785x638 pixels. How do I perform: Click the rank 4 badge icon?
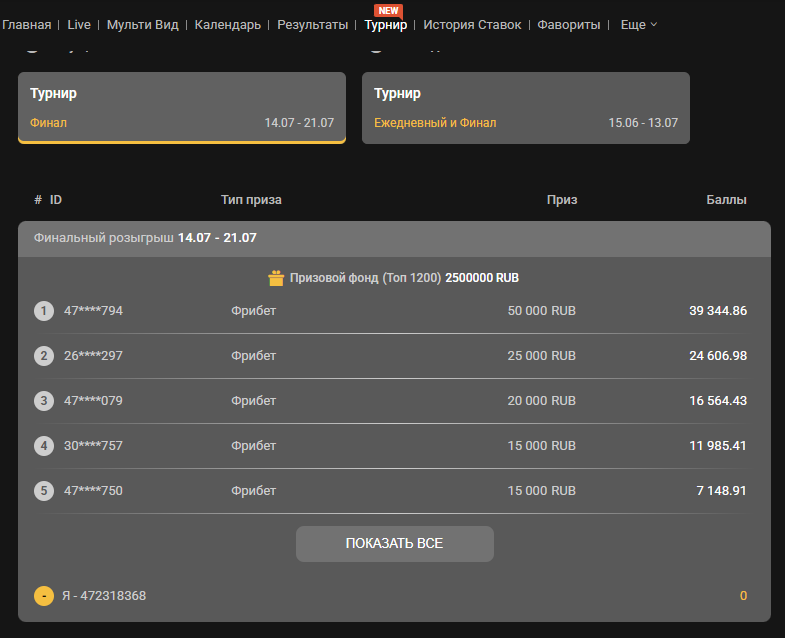(x=44, y=446)
